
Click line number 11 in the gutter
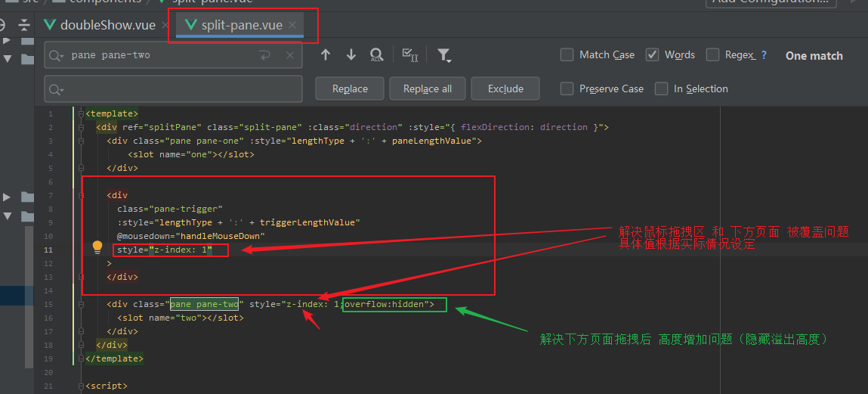coord(50,250)
